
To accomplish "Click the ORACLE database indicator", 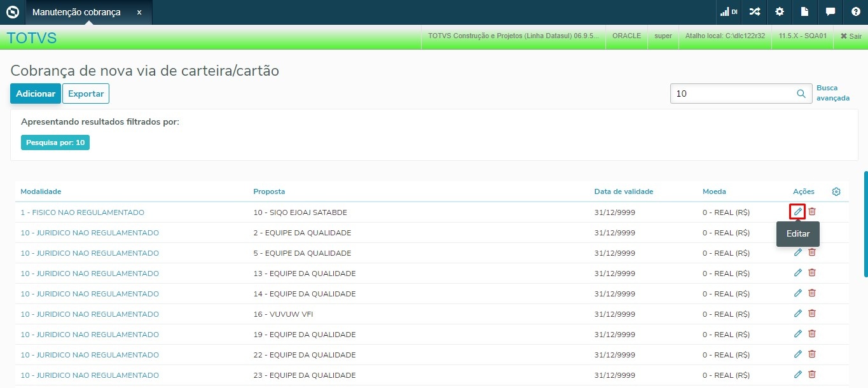I will pyautogui.click(x=626, y=36).
